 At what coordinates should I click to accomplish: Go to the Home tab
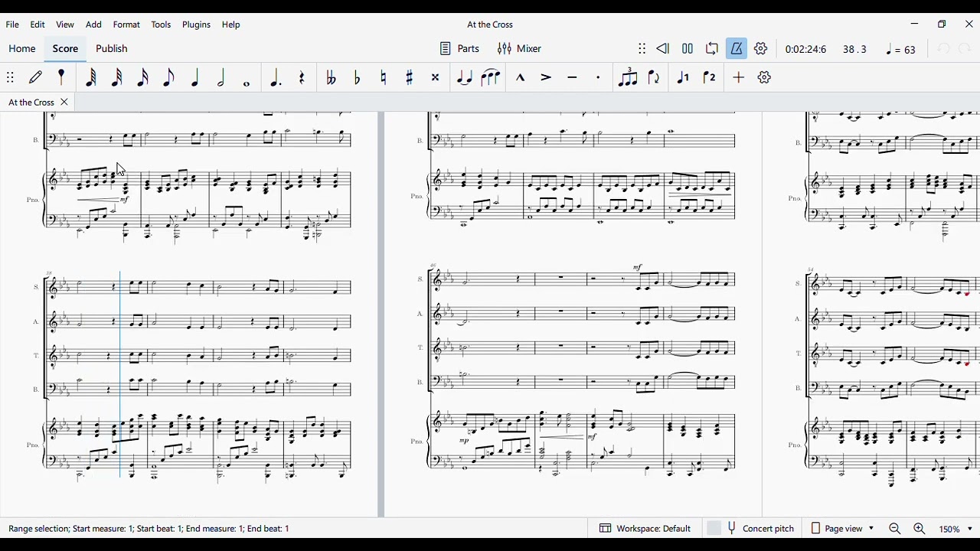coord(22,49)
